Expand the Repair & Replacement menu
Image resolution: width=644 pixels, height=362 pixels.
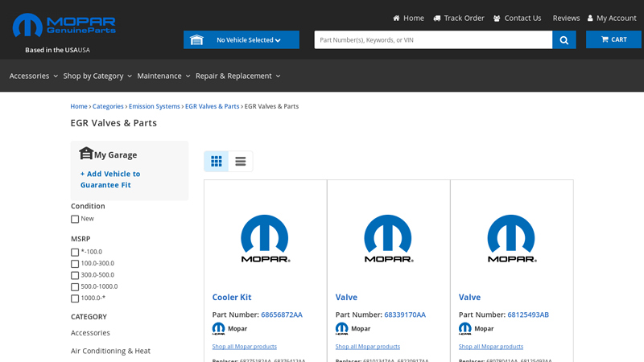pyautogui.click(x=237, y=76)
